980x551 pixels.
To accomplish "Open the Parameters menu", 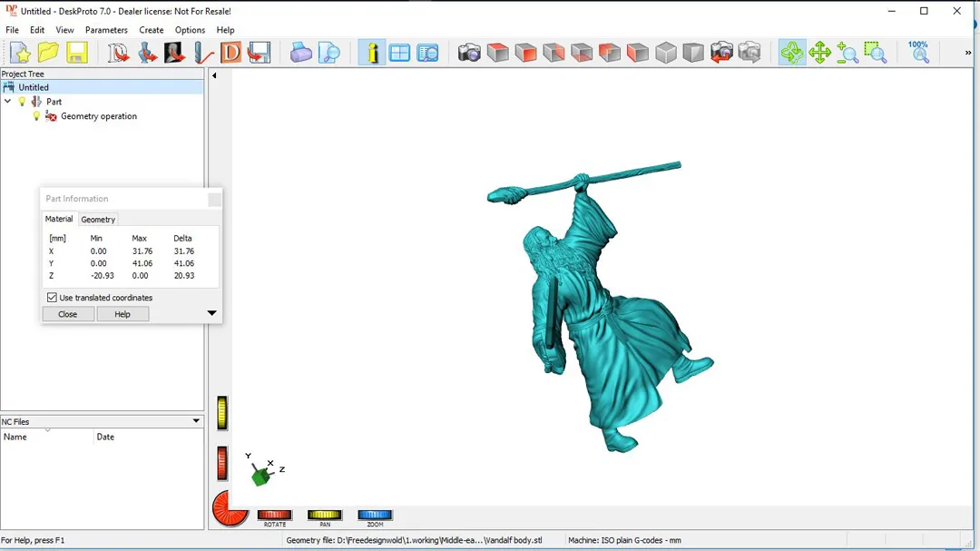I will (106, 30).
